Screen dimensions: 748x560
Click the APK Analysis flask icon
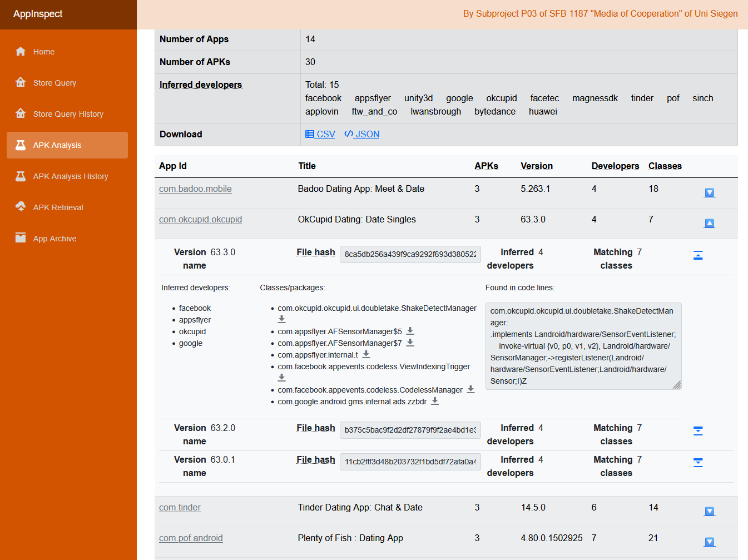pos(21,145)
